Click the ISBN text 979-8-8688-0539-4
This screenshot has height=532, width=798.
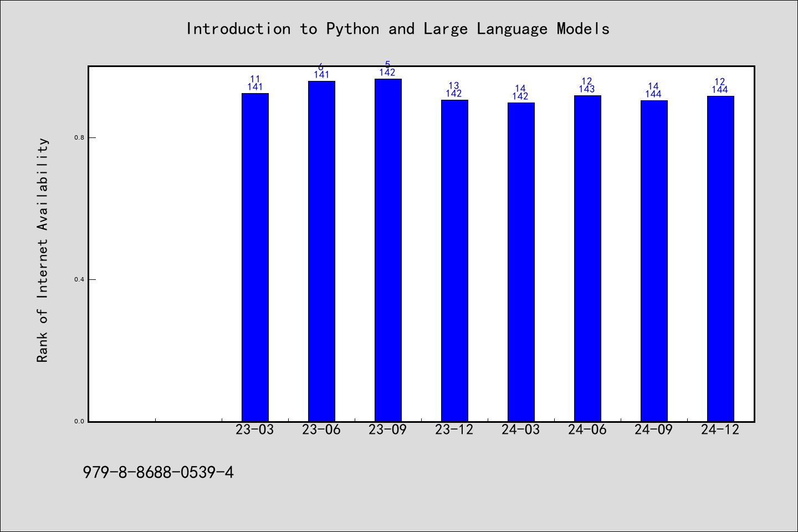click(158, 473)
